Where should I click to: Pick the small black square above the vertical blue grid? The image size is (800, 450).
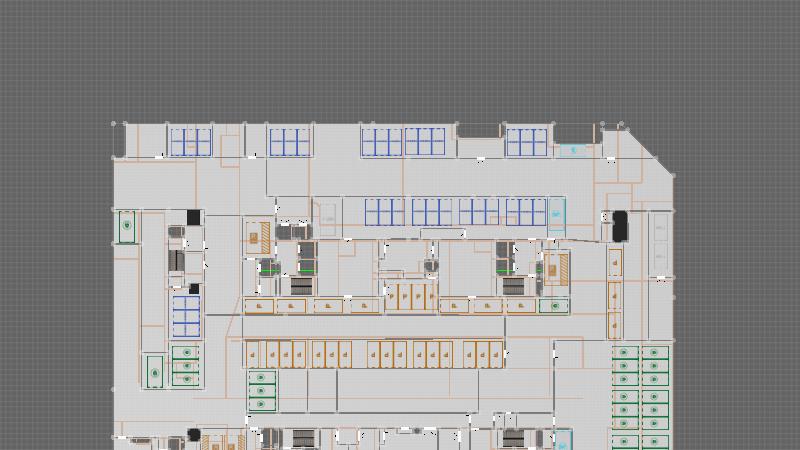point(194,289)
